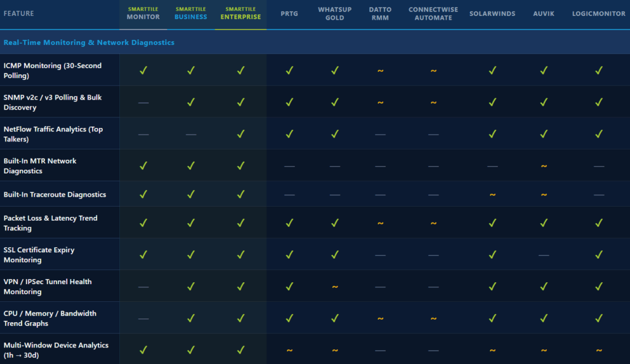This screenshot has height=364, width=630.
Task: Select the SmartTile Monitor column header
Action: coord(143,14)
